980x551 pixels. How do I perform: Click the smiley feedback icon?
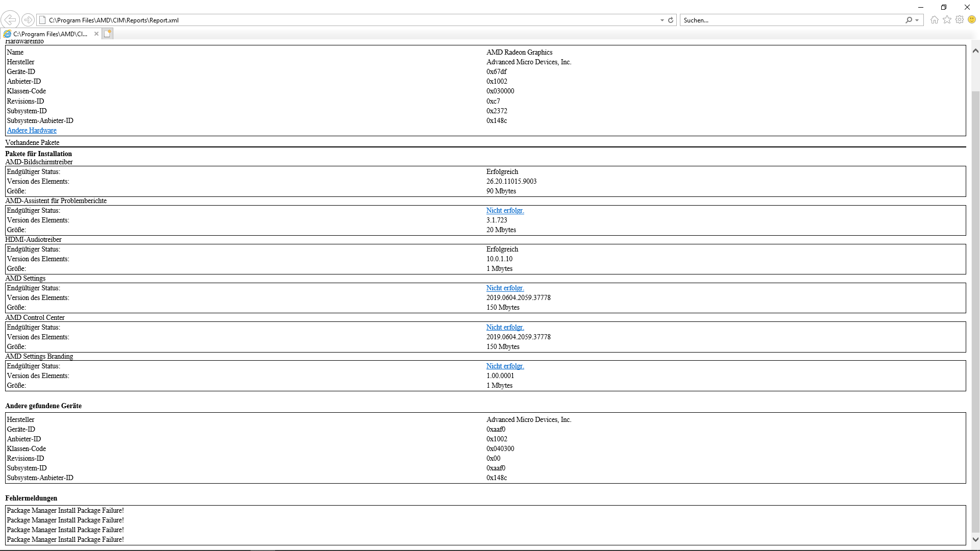pos(972,20)
